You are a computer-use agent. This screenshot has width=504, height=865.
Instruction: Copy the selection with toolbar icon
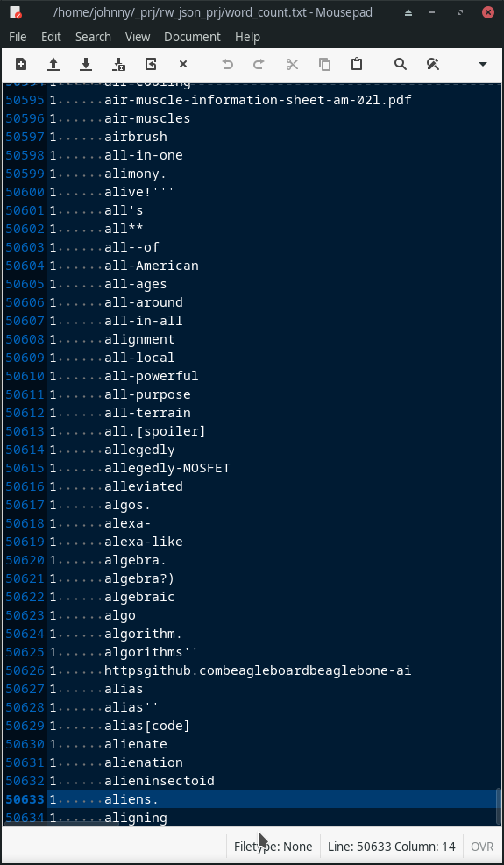pyautogui.click(x=324, y=65)
